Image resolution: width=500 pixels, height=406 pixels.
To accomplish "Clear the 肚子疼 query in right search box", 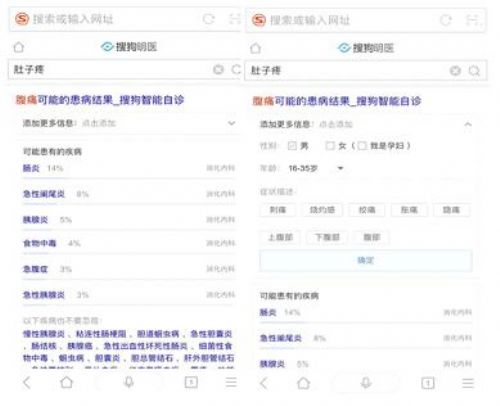I will point(455,71).
